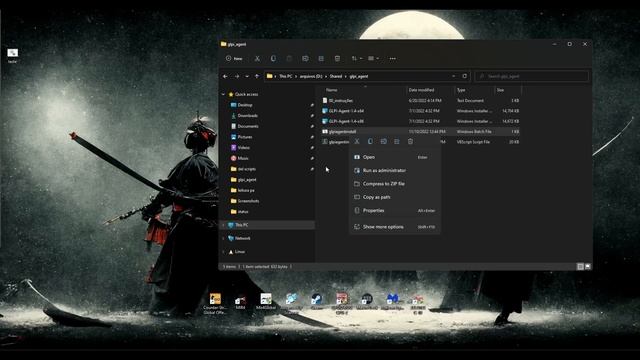Viewport: 640px width, 360px height.
Task: Go forward with the Forward arrow
Action: click(237, 76)
